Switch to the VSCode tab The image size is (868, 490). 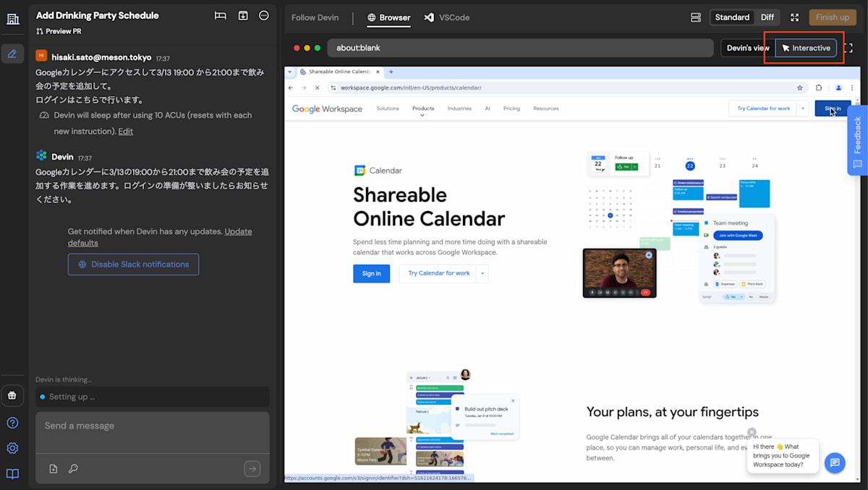pyautogui.click(x=447, y=17)
